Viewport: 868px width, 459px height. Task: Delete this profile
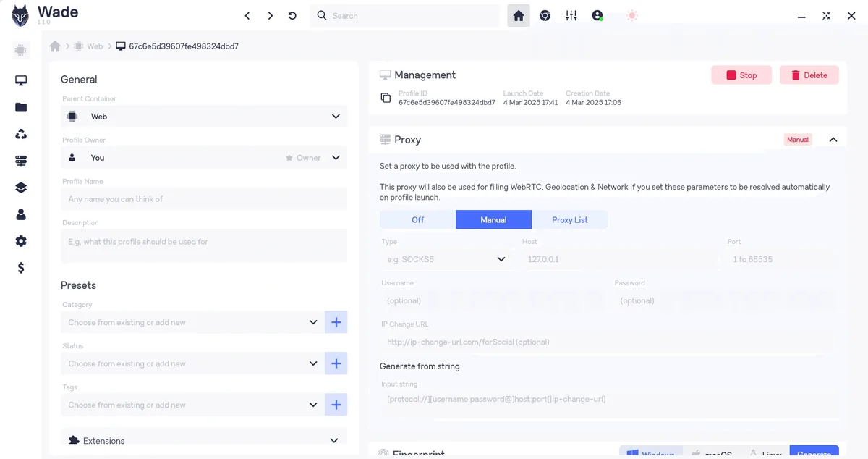(809, 75)
